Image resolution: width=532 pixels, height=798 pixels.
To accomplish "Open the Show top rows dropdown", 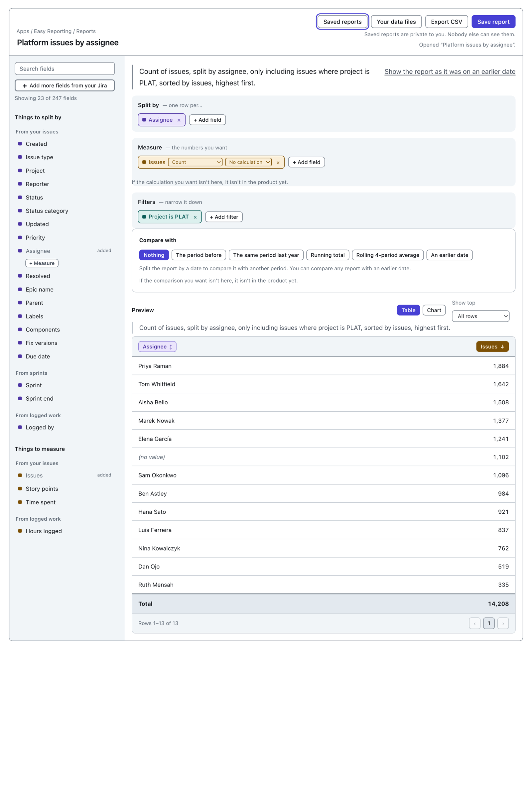I will pyautogui.click(x=480, y=316).
